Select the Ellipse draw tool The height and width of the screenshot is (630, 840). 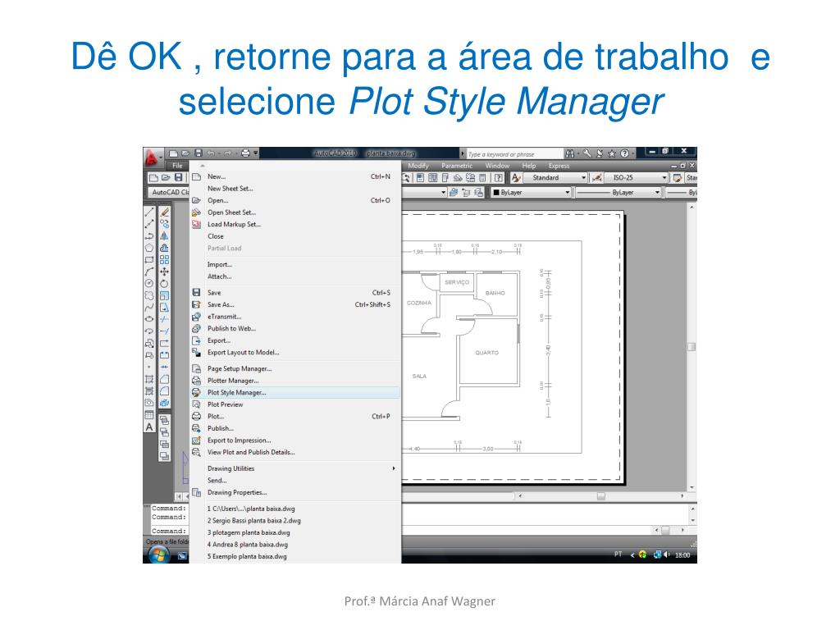tap(149, 319)
